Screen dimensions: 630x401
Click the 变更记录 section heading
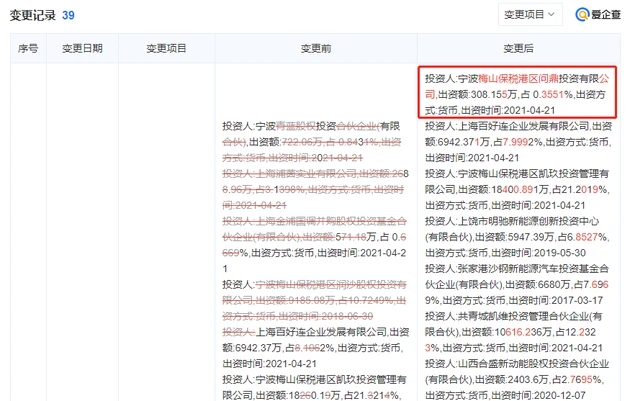(33, 15)
